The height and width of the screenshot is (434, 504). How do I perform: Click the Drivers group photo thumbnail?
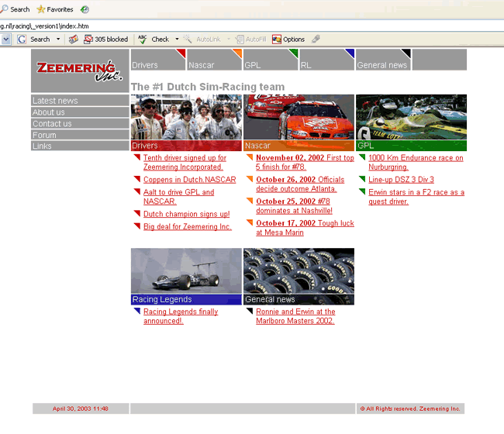pyautogui.click(x=186, y=117)
